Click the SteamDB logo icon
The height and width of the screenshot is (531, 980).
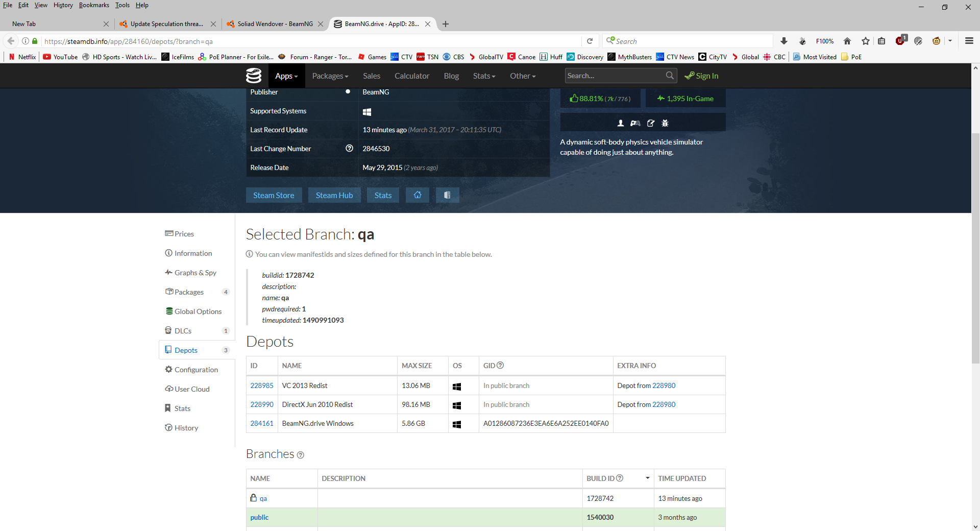click(254, 76)
